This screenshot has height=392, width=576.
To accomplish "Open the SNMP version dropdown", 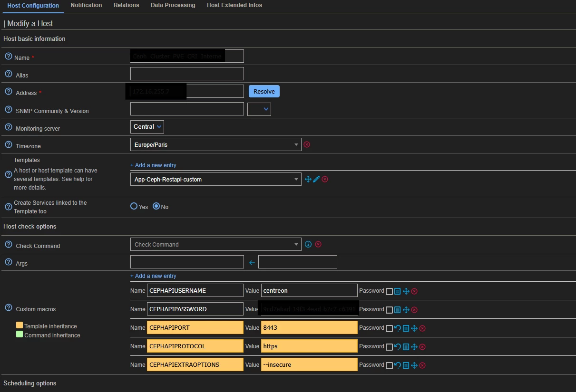I will 259,109.
